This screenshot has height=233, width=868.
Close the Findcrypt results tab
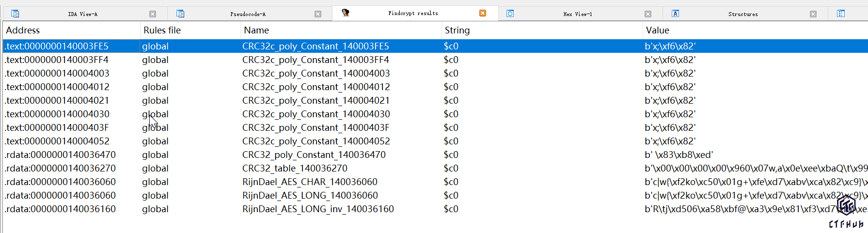483,13
